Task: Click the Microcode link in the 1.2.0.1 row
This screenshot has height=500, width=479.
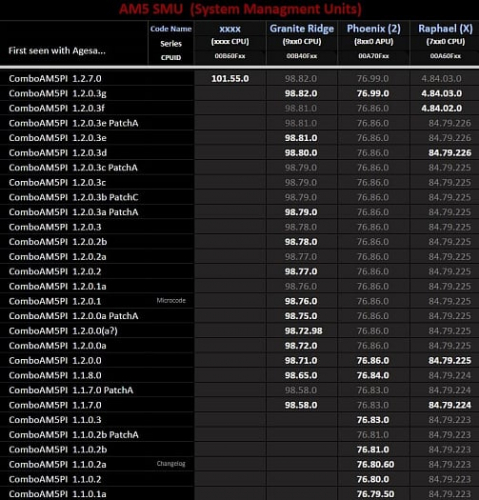Action: tap(171, 300)
